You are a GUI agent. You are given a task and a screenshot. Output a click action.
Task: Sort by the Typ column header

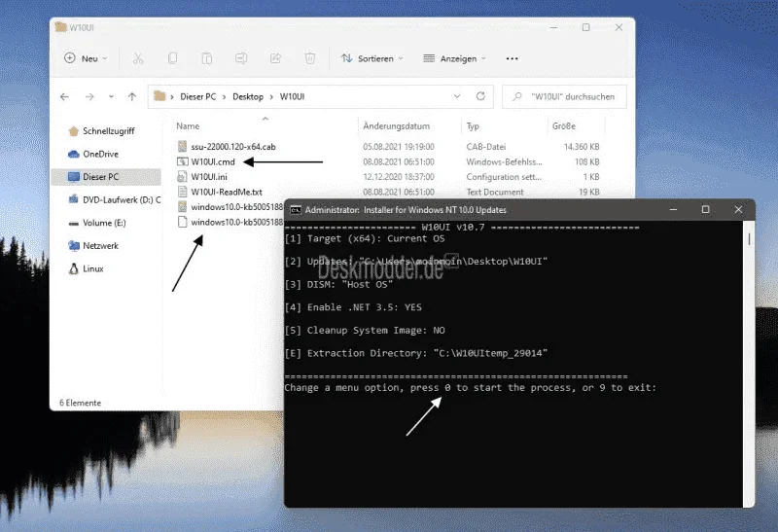[473, 126]
